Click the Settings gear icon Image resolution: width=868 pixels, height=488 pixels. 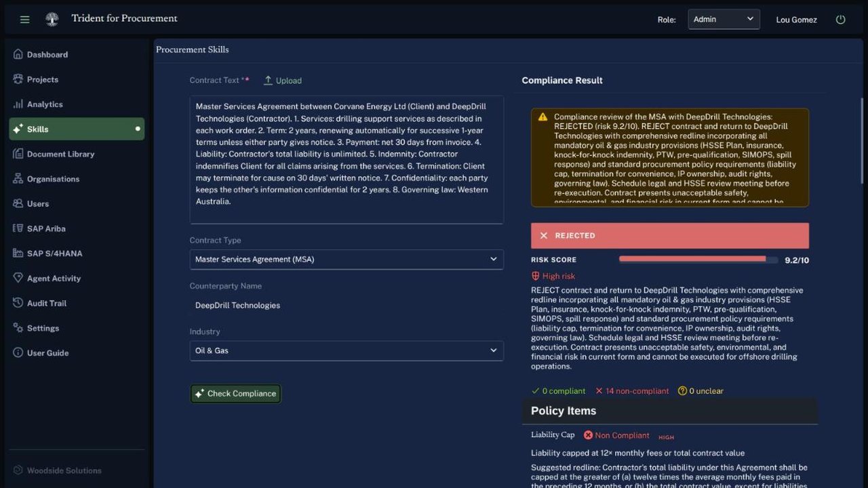click(x=18, y=328)
